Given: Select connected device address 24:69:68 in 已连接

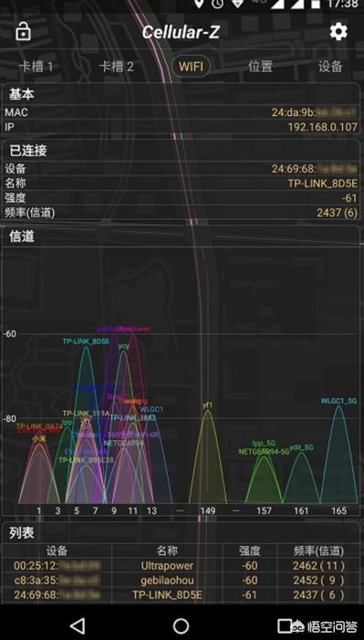Looking at the screenshot, I should 314,169.
